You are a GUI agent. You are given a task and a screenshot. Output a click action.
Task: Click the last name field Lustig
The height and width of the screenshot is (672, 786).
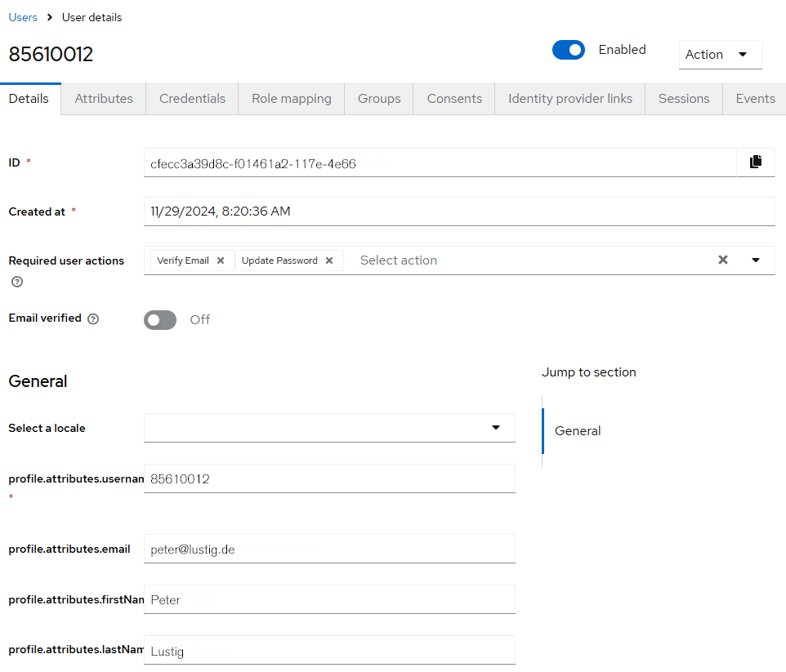point(329,650)
